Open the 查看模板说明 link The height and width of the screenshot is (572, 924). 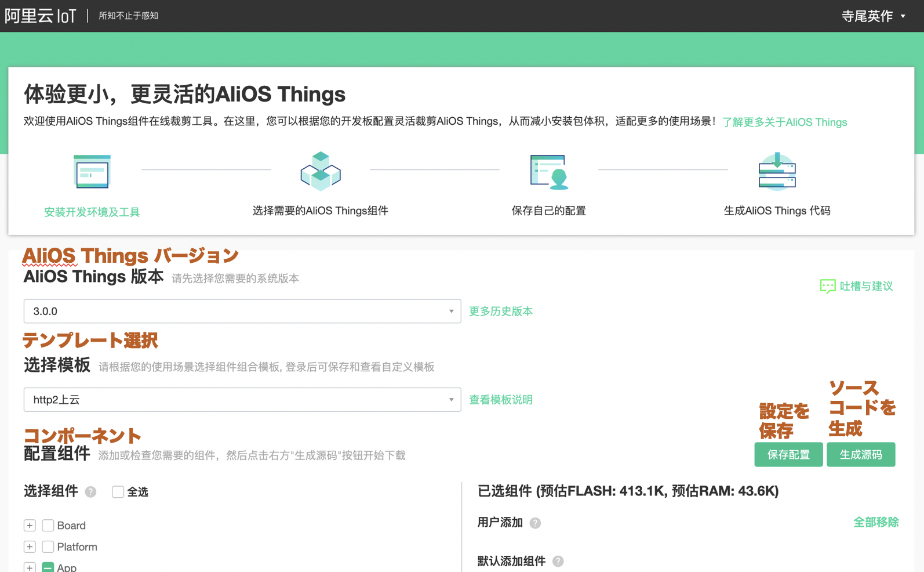tap(501, 400)
